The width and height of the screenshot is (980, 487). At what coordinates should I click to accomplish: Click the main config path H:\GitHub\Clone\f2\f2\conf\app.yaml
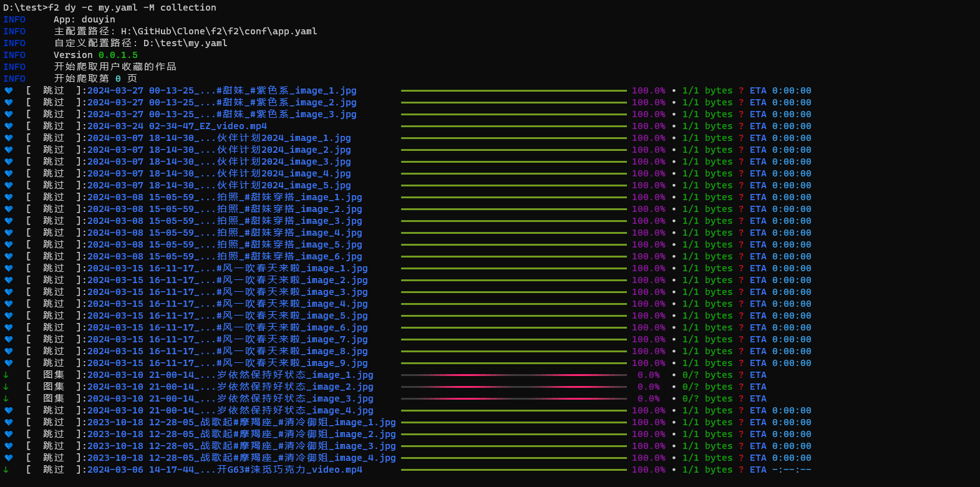(x=219, y=31)
